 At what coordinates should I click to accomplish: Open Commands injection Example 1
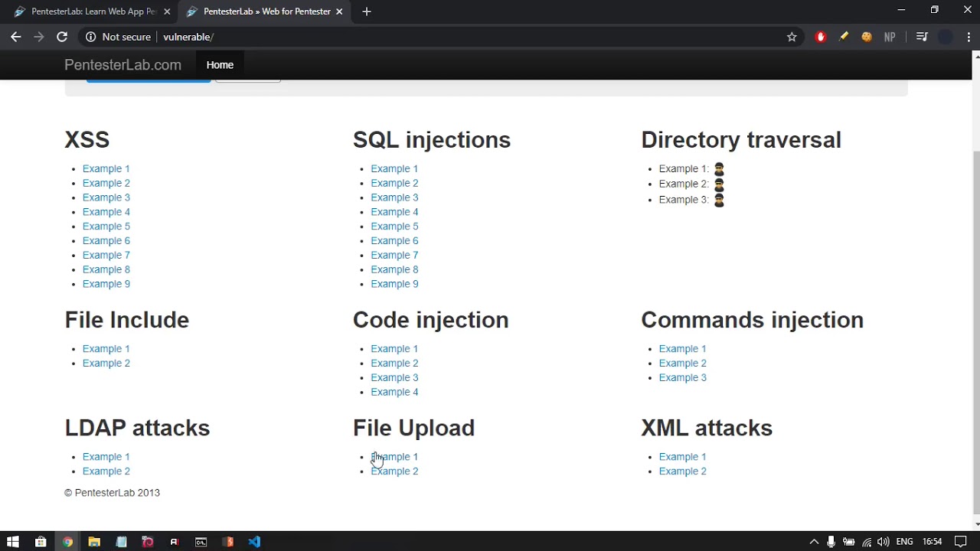(683, 349)
